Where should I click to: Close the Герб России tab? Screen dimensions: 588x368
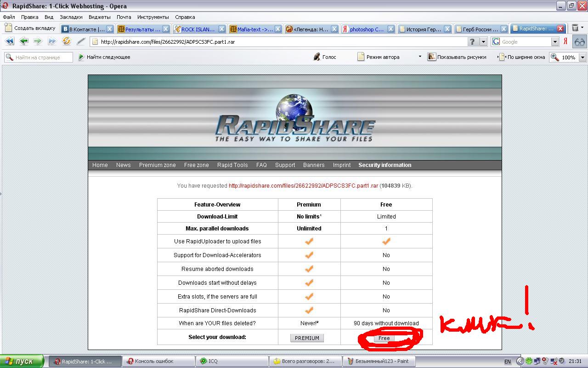pos(504,29)
